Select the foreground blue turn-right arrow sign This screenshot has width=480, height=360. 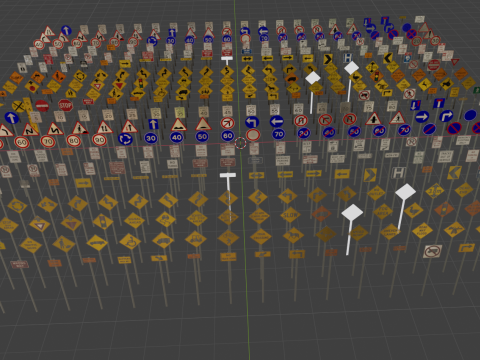coord(446,116)
